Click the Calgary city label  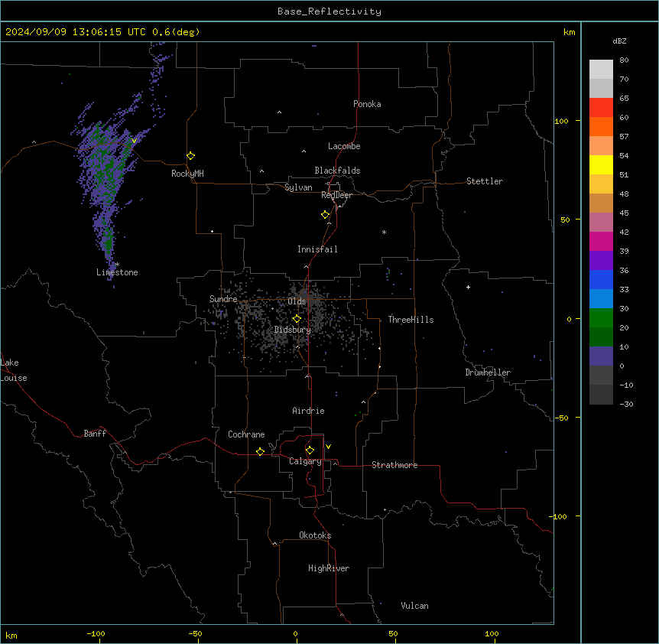point(306,461)
